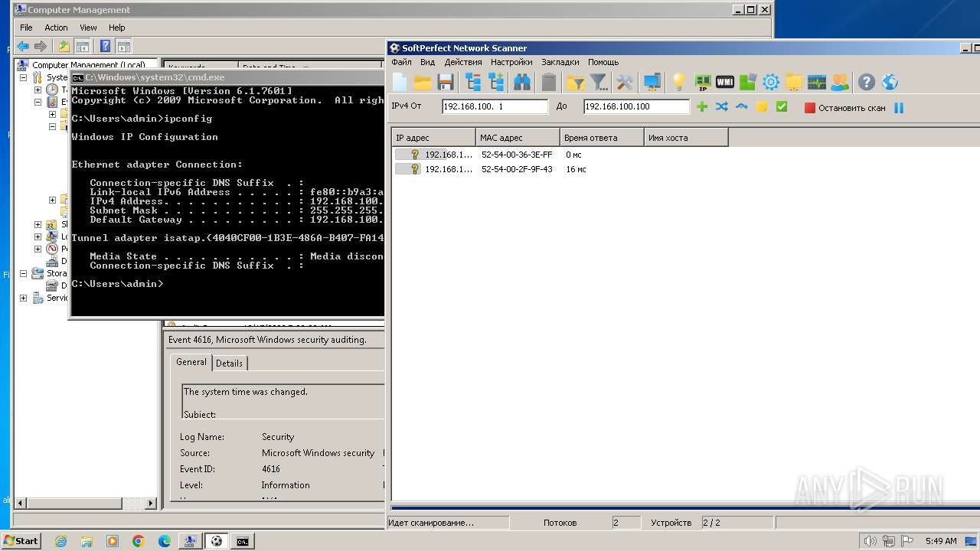Click the binoculars Find icon
The image size is (980, 551).
point(522,82)
